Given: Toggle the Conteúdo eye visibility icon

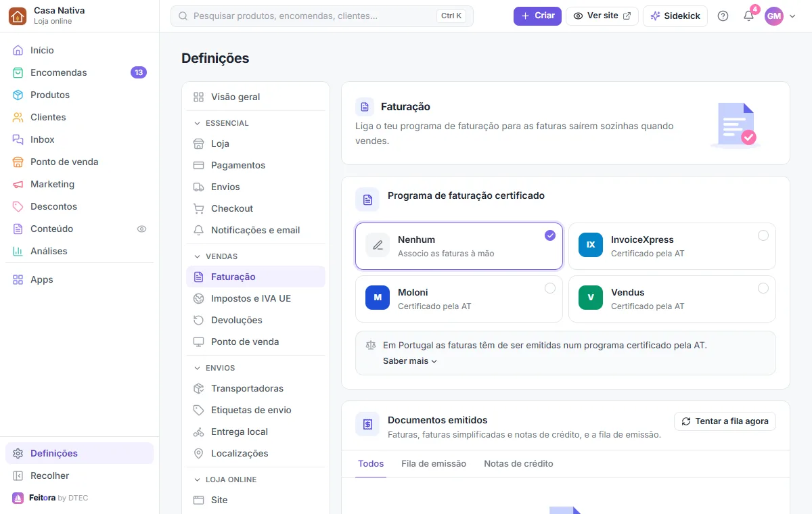Looking at the screenshot, I should (x=142, y=229).
